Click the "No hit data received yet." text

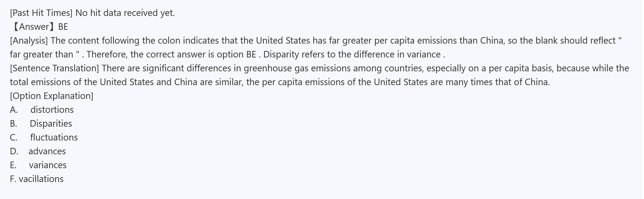click(x=125, y=13)
